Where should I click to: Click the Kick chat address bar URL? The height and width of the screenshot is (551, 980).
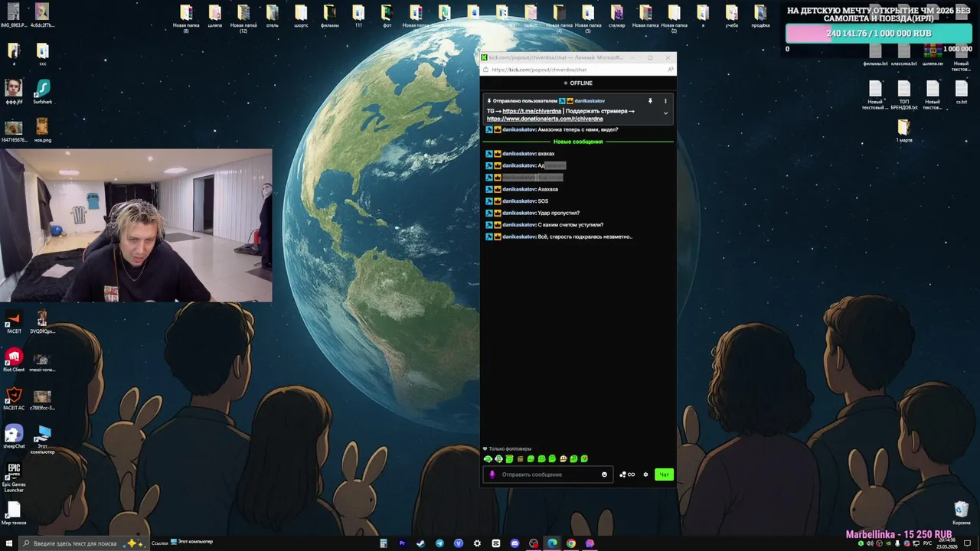coord(539,70)
